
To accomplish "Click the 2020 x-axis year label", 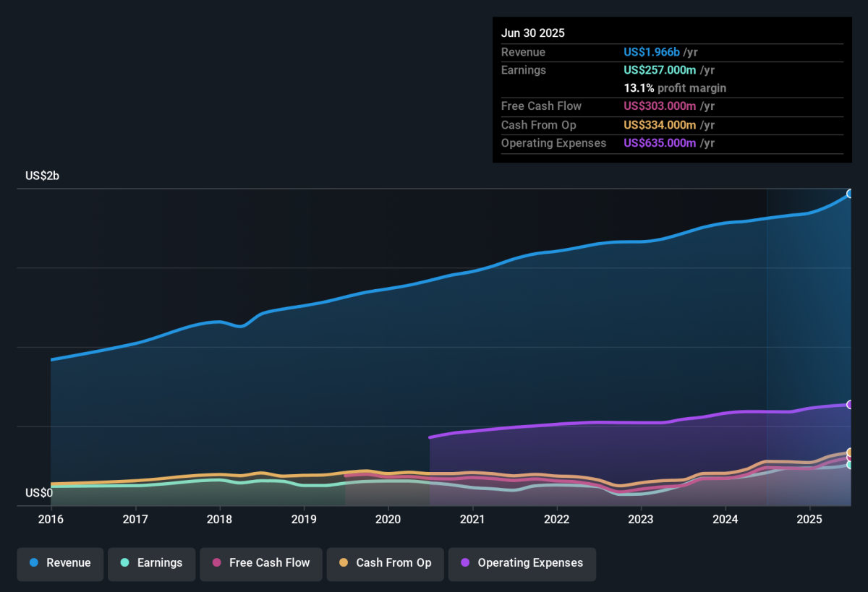I will tap(388, 520).
